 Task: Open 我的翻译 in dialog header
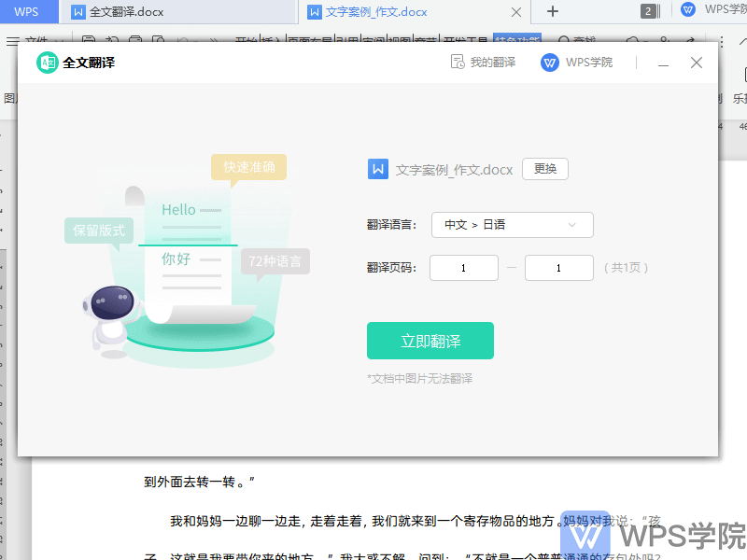pos(483,62)
